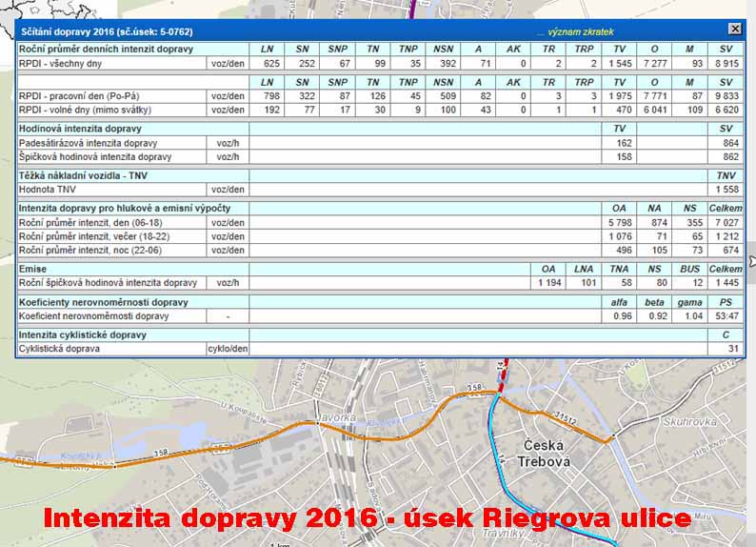Select the 'Hodnota TNV' row label
The width and height of the screenshot is (756, 547).
pyautogui.click(x=48, y=190)
